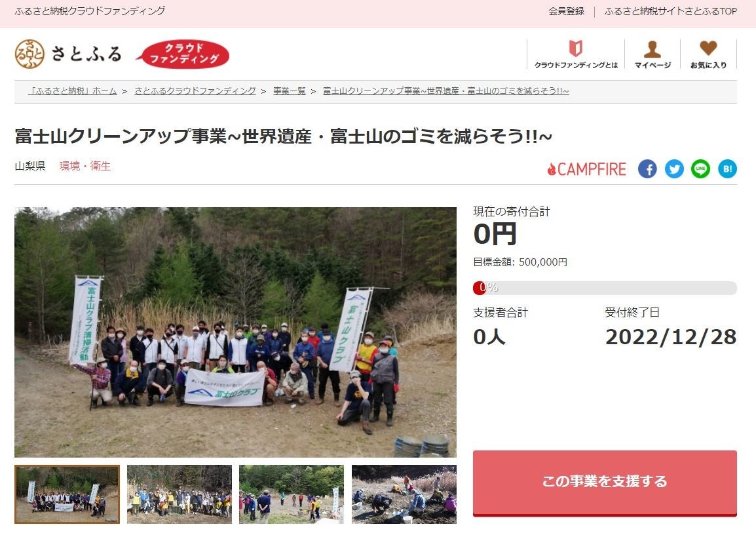Image resolution: width=756 pixels, height=535 pixels.
Task: Share on Twitter using bird icon
Action: (x=674, y=169)
